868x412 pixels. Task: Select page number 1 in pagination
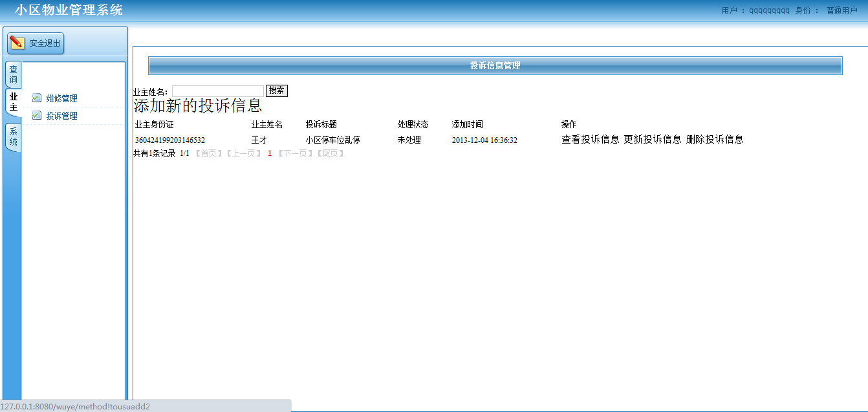270,153
